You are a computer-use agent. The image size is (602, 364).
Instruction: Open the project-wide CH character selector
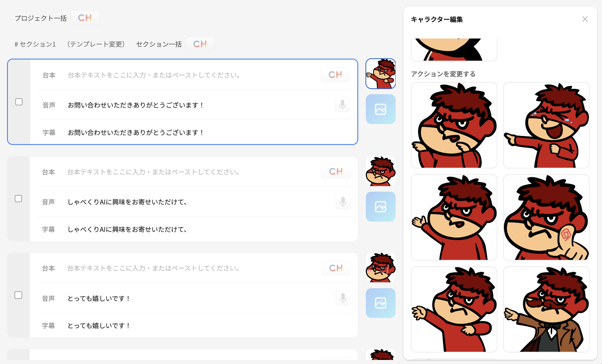(85, 17)
